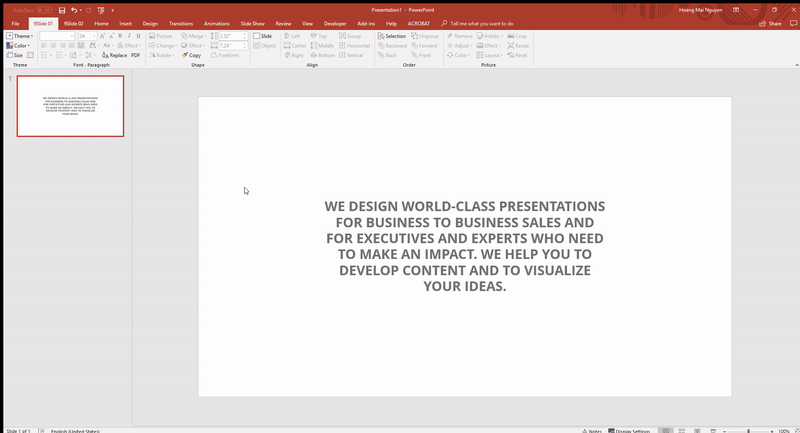Click Distribute Vertical
This screenshot has width=800, height=433.
(351, 55)
